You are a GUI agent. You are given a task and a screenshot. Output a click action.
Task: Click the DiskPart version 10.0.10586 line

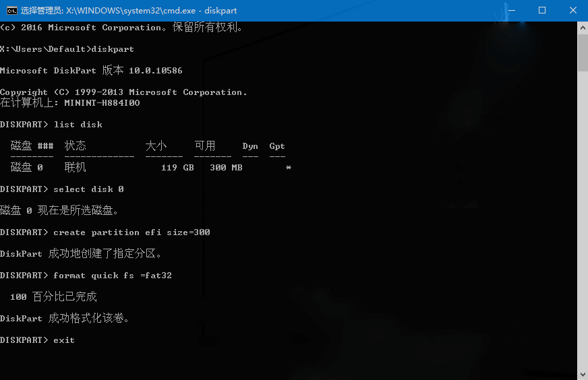tap(91, 71)
